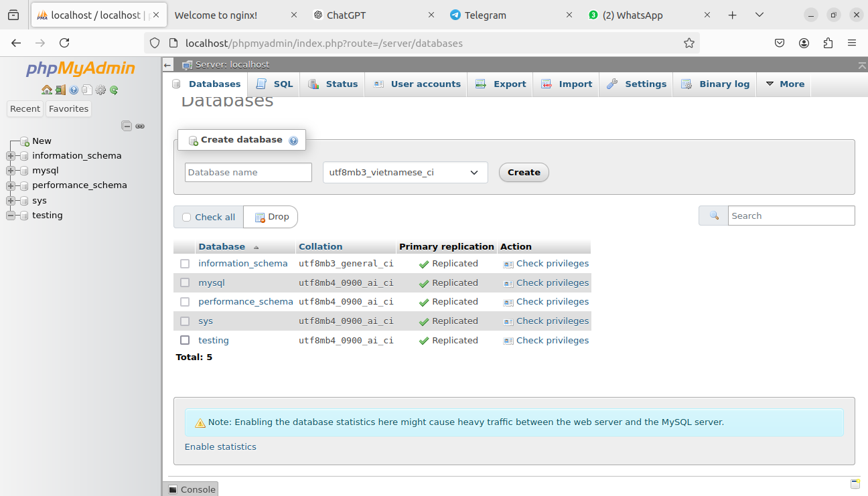
Task: Collapse the testing database tree node
Action: (11, 216)
